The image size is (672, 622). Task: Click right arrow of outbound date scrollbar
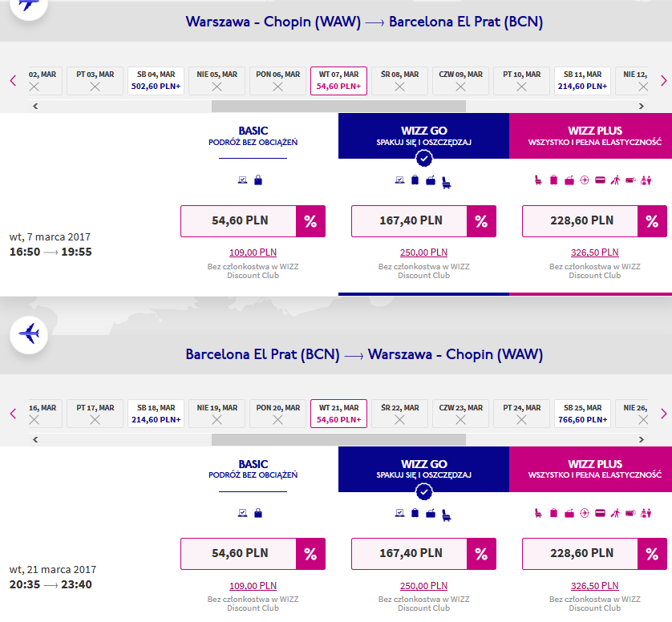tap(642, 107)
